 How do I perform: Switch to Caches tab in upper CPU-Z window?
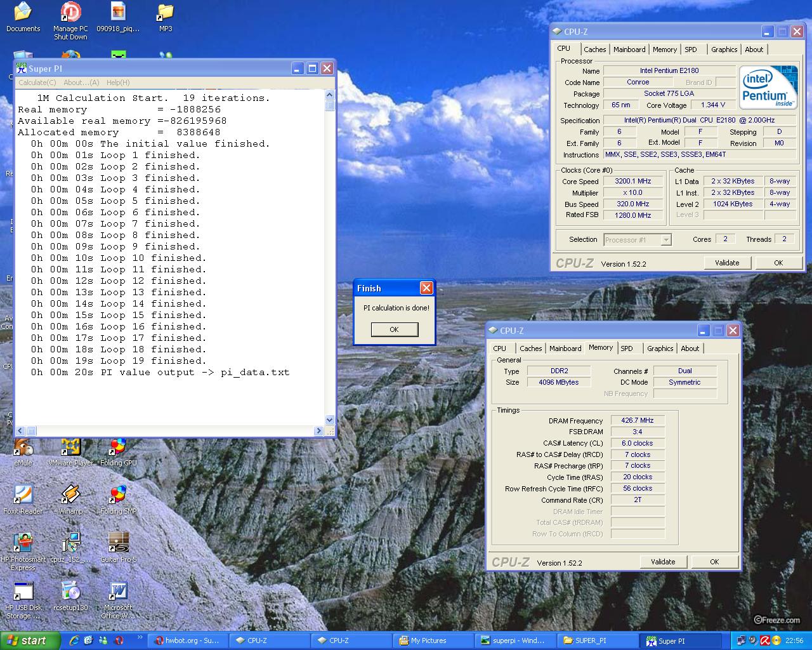pyautogui.click(x=594, y=50)
